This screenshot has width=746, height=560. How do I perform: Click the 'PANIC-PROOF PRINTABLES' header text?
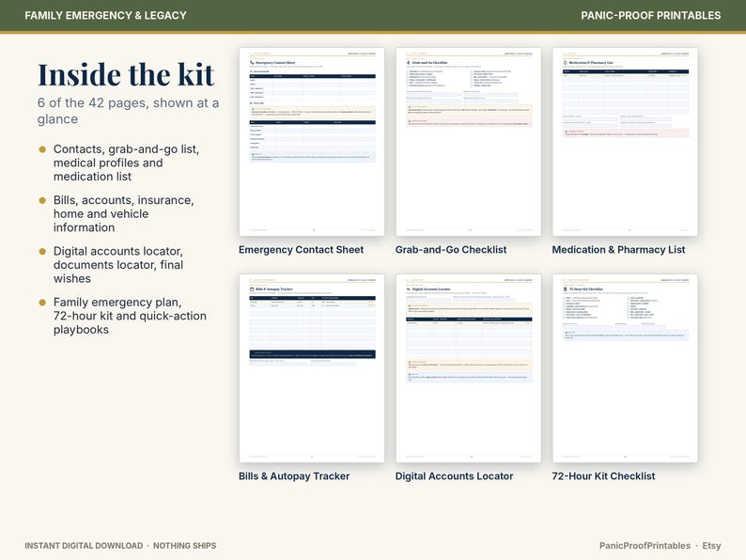tap(650, 16)
